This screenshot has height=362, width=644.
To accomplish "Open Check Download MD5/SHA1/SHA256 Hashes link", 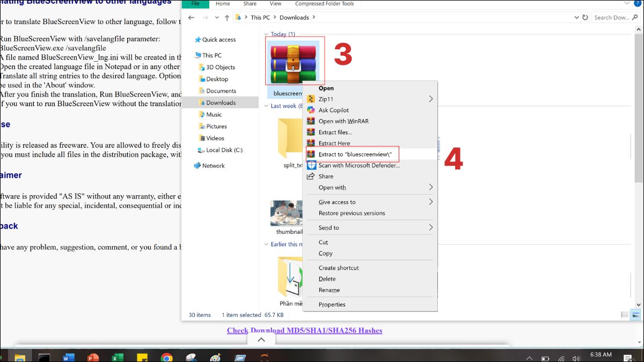I will (x=304, y=330).
